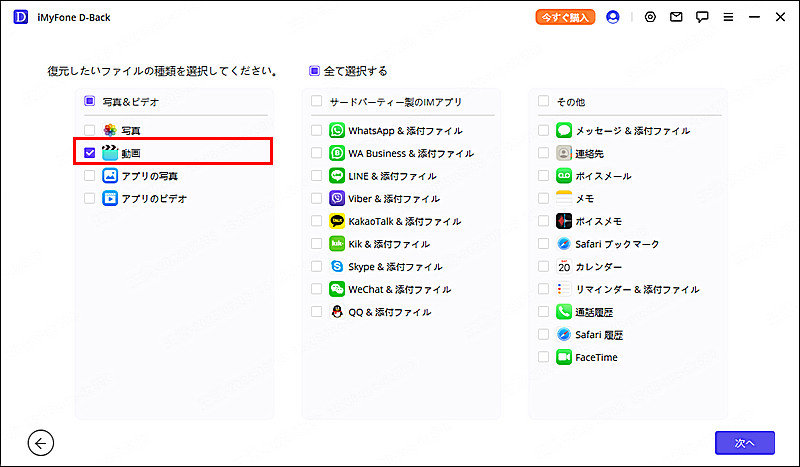The width and height of the screenshot is (800, 467).
Task: Click the メッセージ messages icon
Action: point(564,130)
